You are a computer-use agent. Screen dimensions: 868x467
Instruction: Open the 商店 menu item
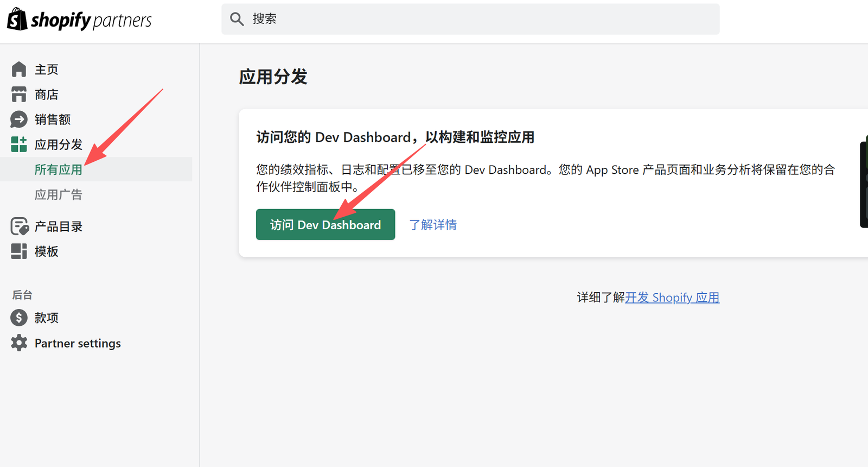click(x=47, y=94)
